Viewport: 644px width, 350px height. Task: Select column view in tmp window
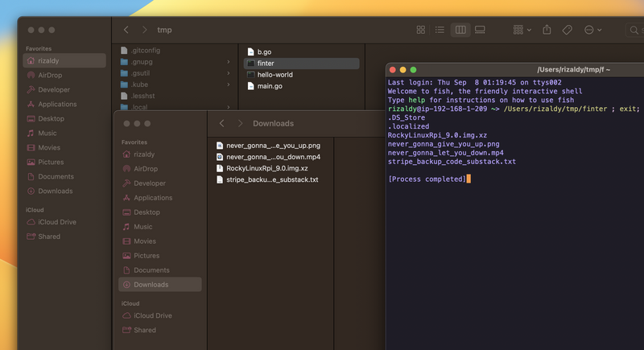pos(460,30)
